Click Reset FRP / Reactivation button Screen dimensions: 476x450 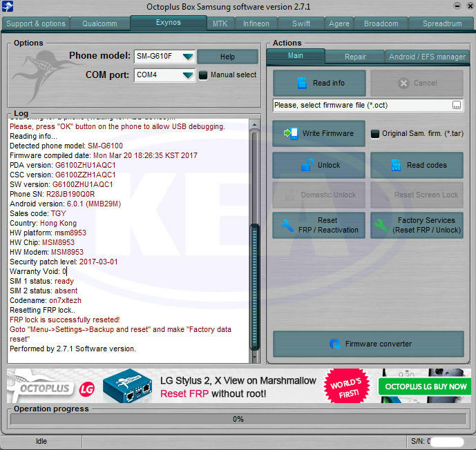tap(318, 225)
